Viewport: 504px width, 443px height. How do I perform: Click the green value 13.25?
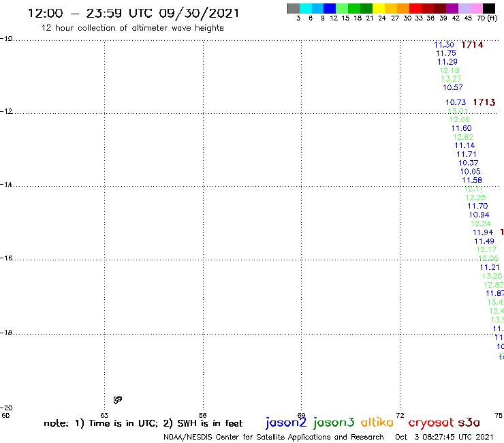coord(492,276)
